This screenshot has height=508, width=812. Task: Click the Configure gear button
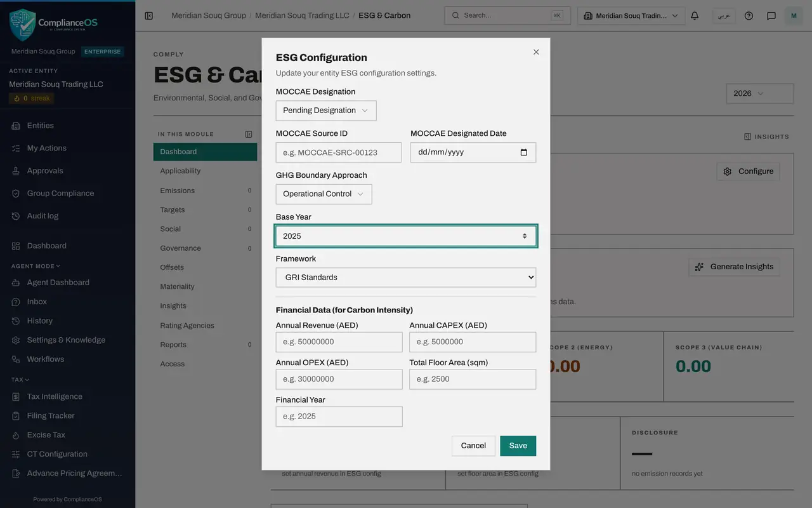pos(748,171)
